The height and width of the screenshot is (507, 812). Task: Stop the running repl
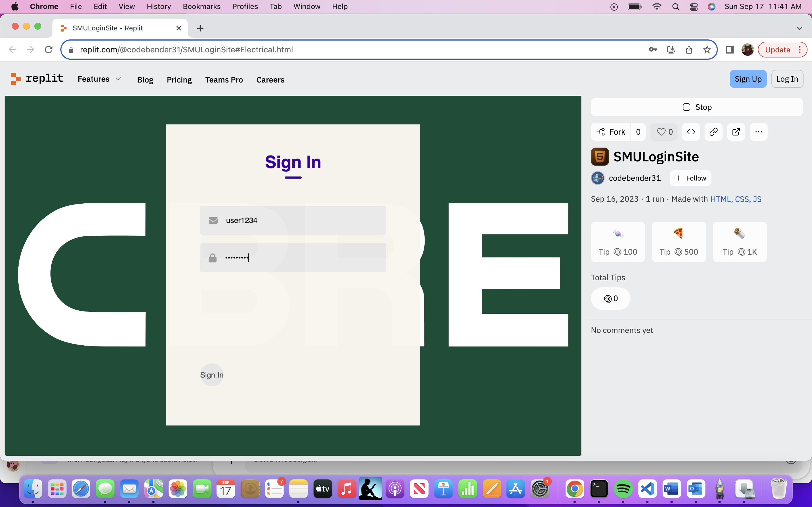click(x=697, y=107)
